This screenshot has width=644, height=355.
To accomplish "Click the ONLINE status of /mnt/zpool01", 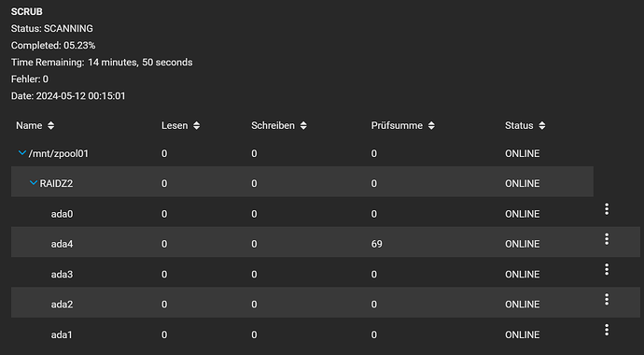I will tap(522, 153).
